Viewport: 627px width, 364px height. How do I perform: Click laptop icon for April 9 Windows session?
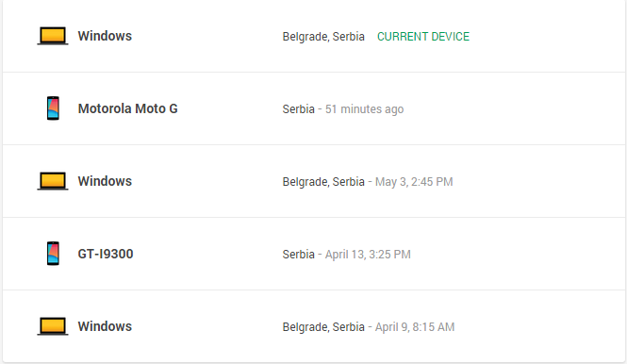[53, 326]
